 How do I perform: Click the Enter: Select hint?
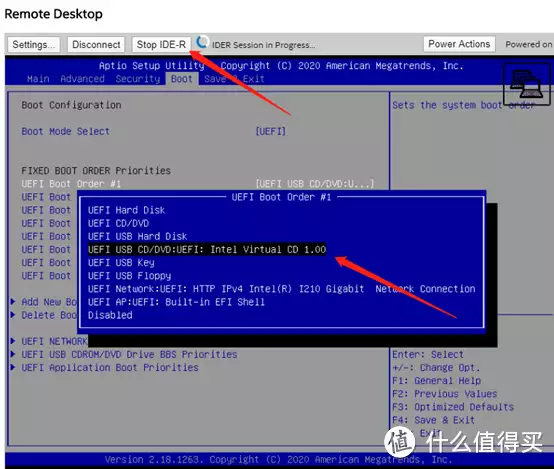(428, 354)
